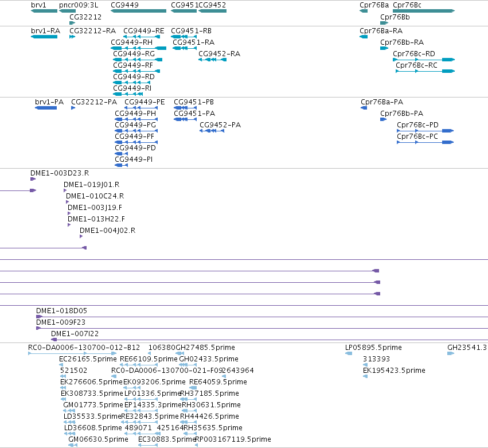Open transcript CG9449-RG
This screenshot has width=488, height=448.
pyautogui.click(x=134, y=54)
